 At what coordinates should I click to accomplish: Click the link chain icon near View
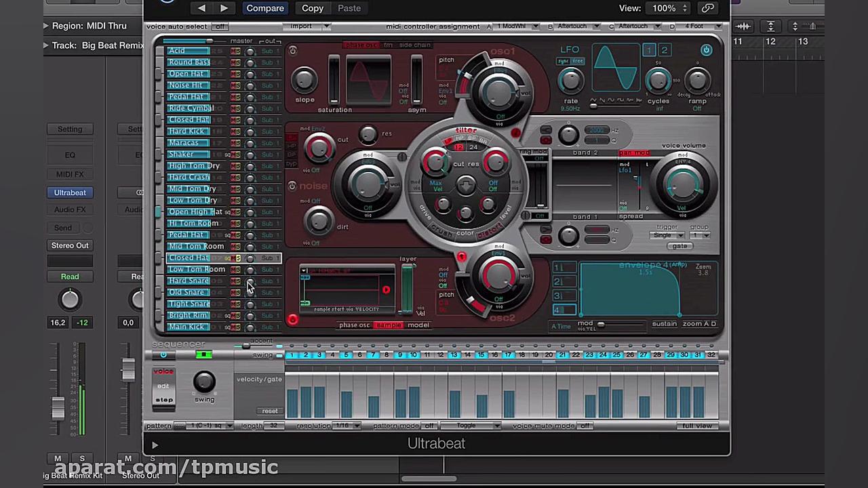pos(707,8)
